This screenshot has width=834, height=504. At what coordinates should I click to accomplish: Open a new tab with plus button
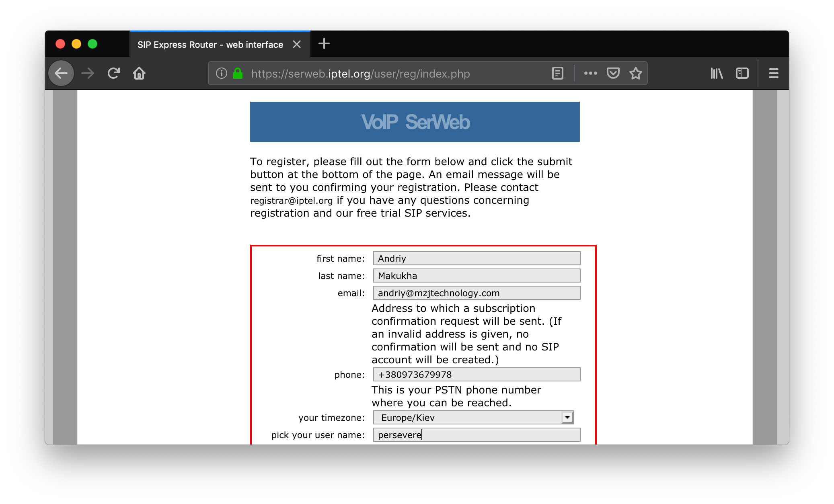pos(324,44)
